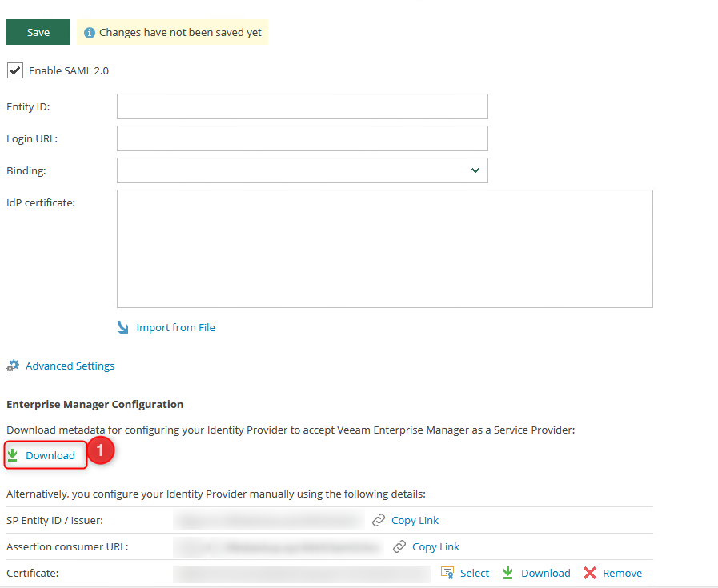Toggle the Enable SAML 2.0 checkbox
This screenshot has width=718, height=588.
coord(15,70)
